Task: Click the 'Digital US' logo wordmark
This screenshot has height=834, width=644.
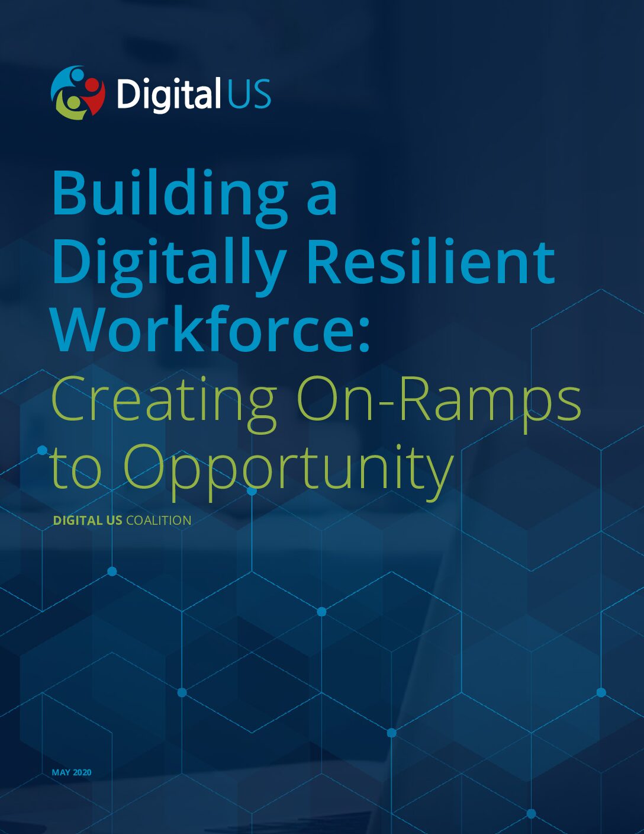Action: 194,94
